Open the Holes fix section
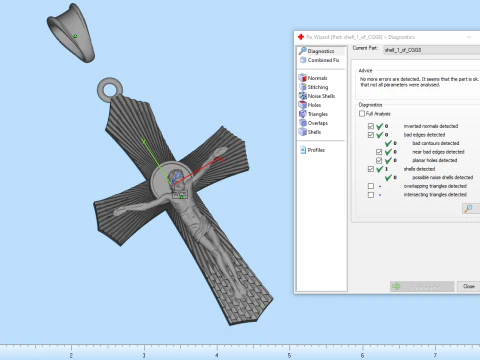Screen dimensions: 480x360 pyautogui.click(x=310, y=105)
